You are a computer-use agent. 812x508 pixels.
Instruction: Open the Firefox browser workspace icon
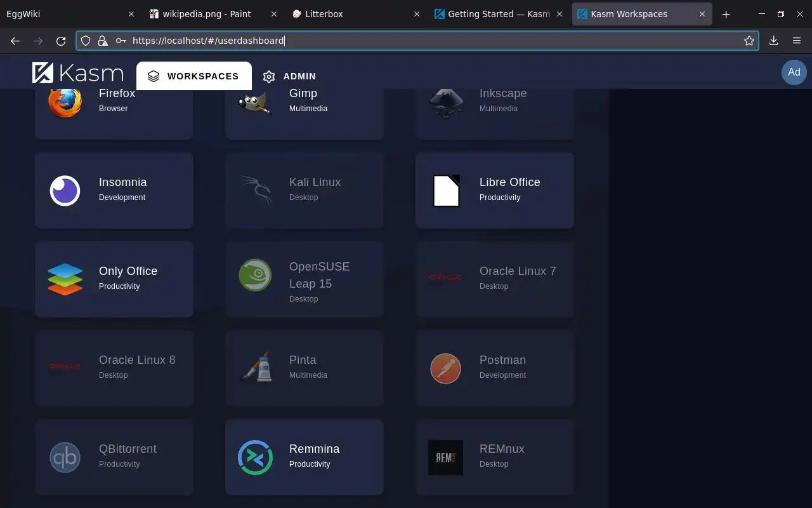pyautogui.click(x=65, y=102)
